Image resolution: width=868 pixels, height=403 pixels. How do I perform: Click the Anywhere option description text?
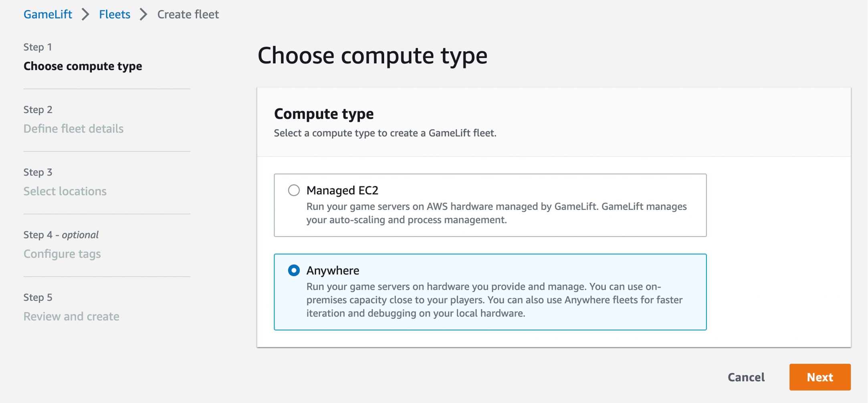click(495, 300)
